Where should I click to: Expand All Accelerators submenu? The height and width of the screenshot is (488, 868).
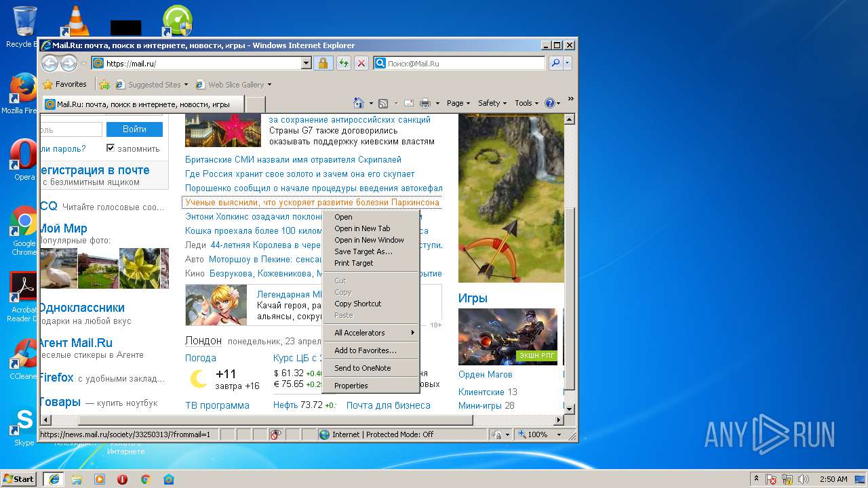[x=371, y=333]
